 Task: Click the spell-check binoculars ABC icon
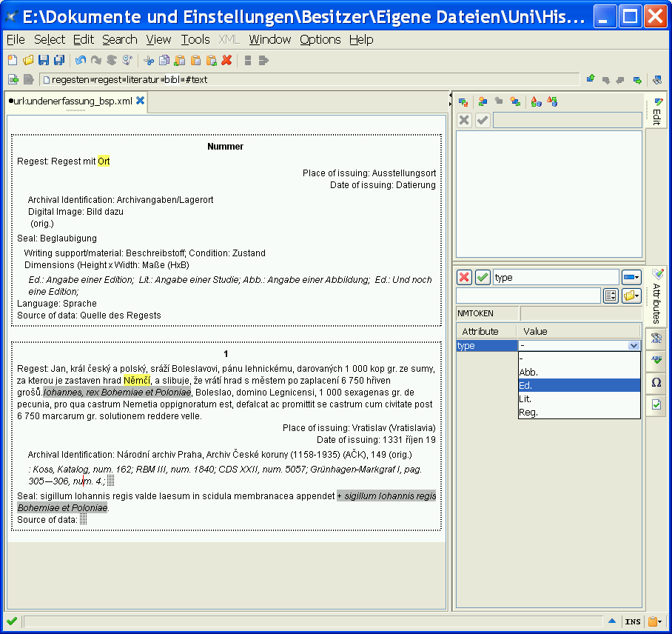(x=656, y=338)
